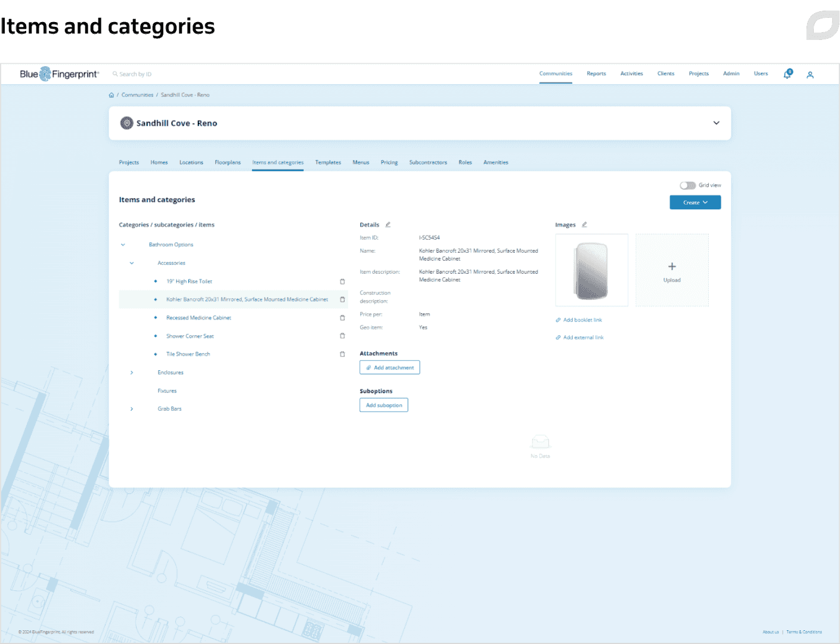Viewport: 840px width, 644px height.
Task: Delete the Tile Shower Bench item
Action: 342,354
